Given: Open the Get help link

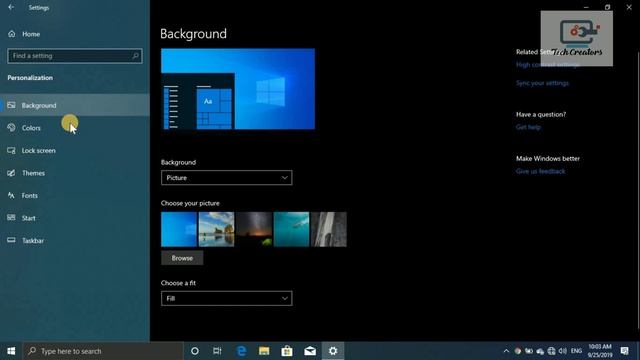Looking at the screenshot, I should (528, 127).
